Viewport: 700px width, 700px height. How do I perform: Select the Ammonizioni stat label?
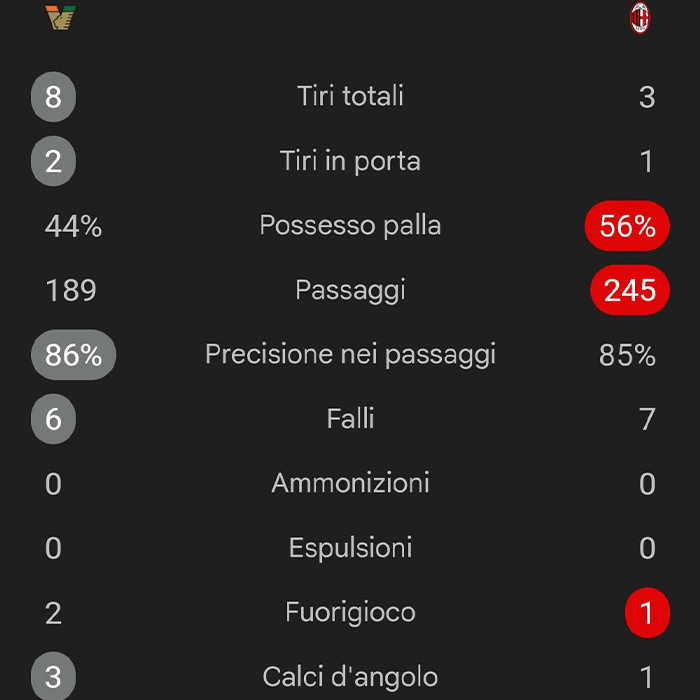[350, 484]
